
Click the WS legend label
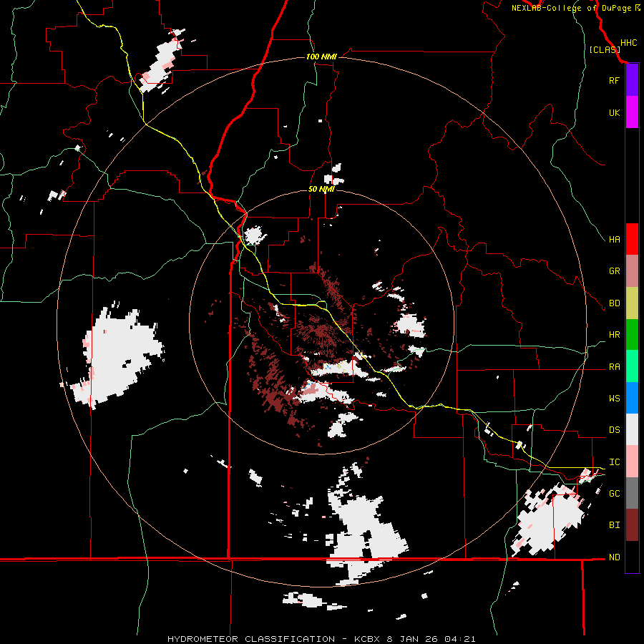614,399
